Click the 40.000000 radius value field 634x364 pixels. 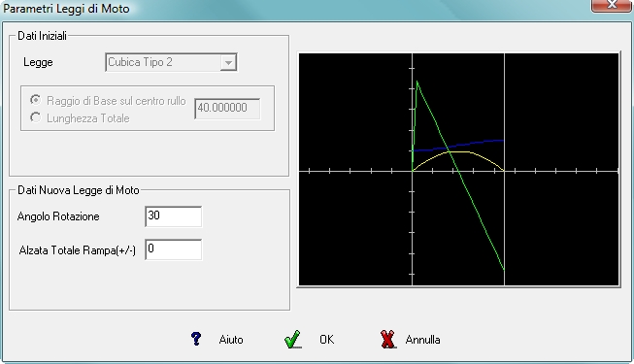227,109
